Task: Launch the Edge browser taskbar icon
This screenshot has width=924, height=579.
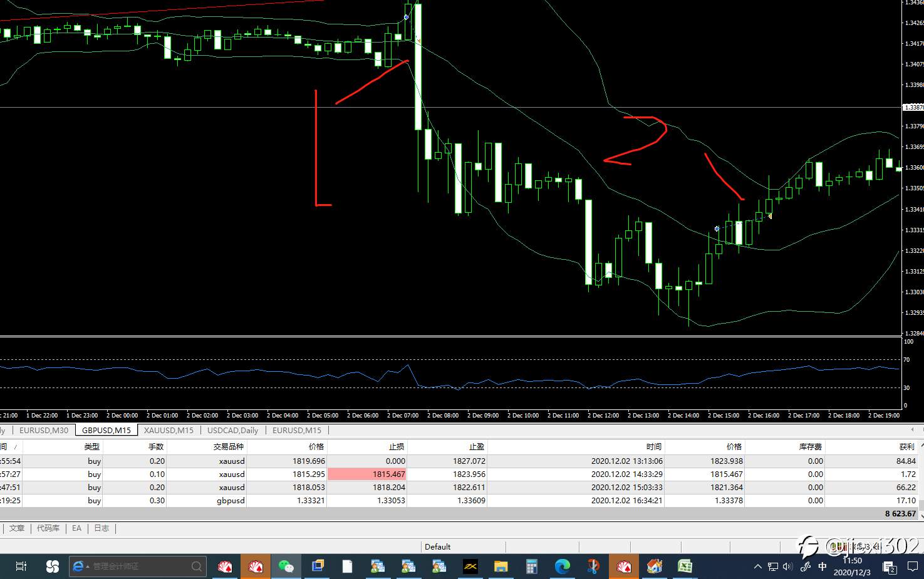Action: (x=562, y=566)
